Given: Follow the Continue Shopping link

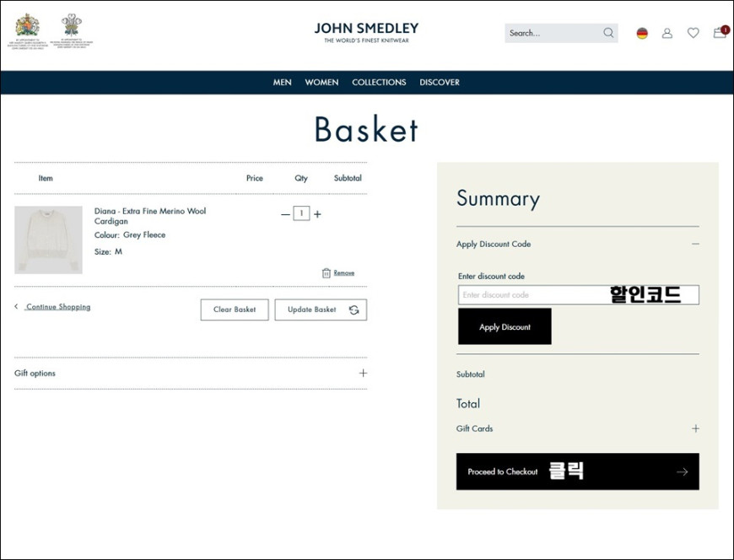Looking at the screenshot, I should click(x=58, y=307).
